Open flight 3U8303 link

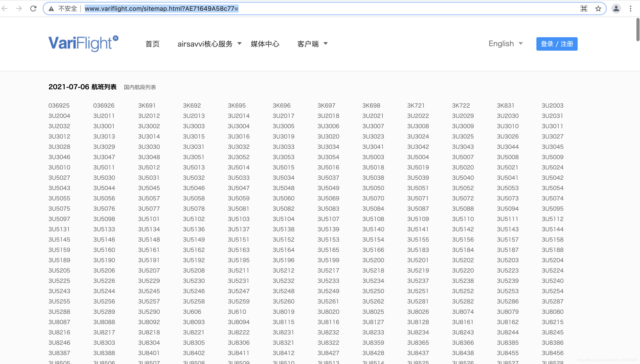click(x=104, y=343)
